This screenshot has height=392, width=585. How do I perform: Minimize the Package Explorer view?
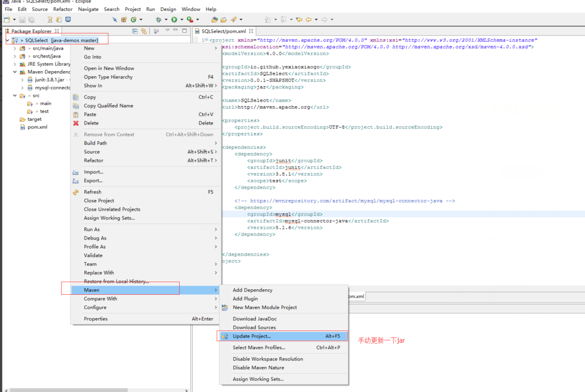(176, 30)
